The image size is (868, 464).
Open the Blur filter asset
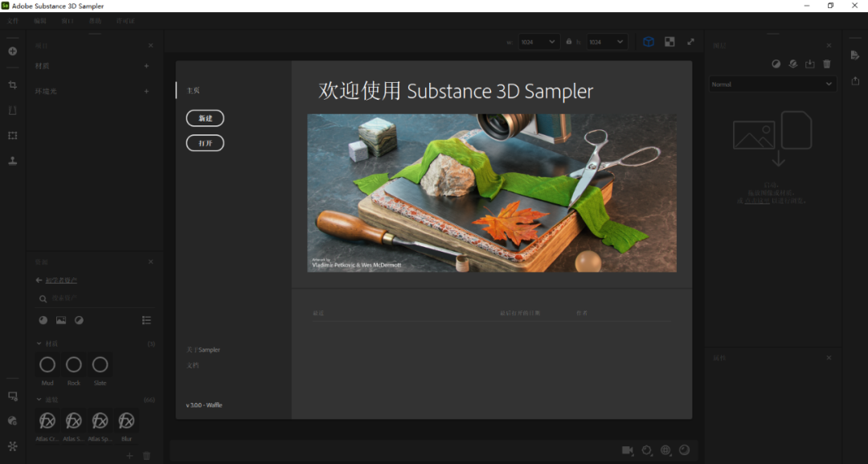click(126, 421)
